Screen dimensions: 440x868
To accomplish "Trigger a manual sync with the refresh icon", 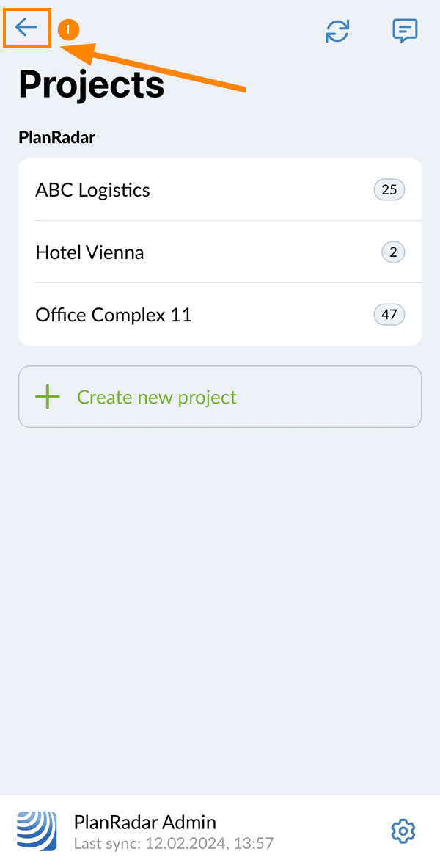I will 337,32.
